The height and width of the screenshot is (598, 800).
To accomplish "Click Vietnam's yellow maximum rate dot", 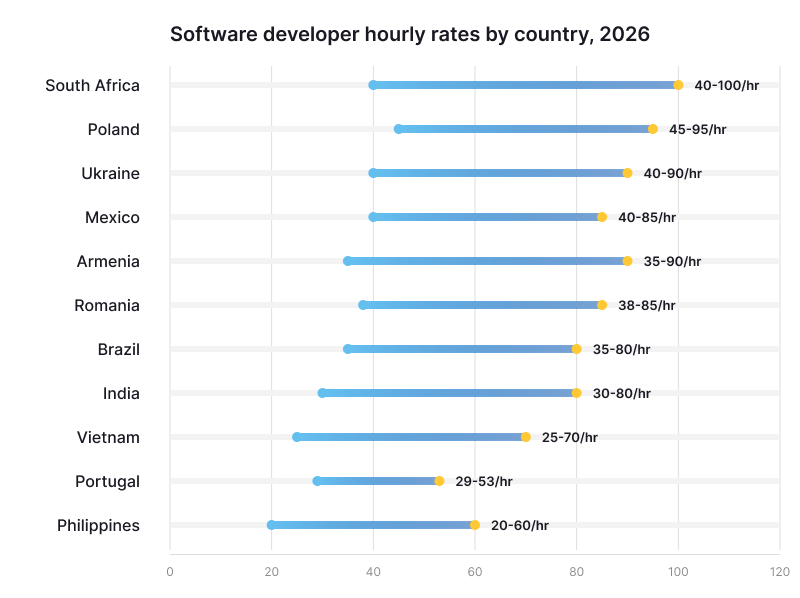I will click(526, 437).
